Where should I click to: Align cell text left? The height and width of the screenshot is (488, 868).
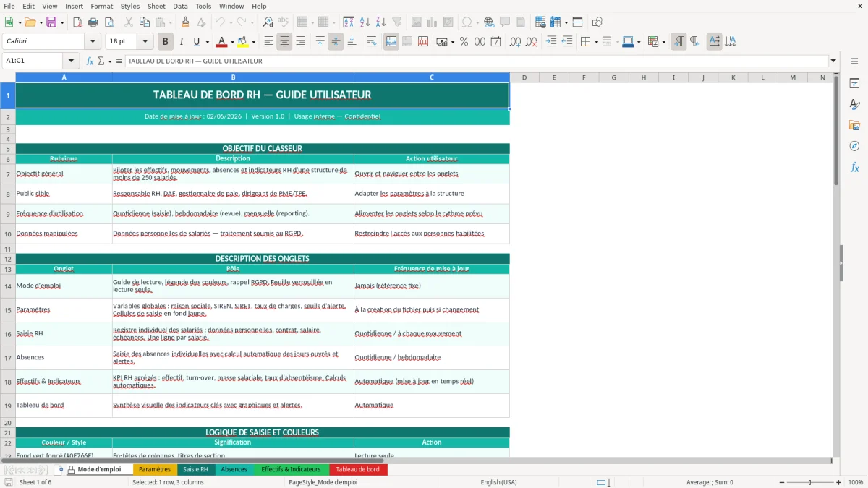pyautogui.click(x=269, y=42)
